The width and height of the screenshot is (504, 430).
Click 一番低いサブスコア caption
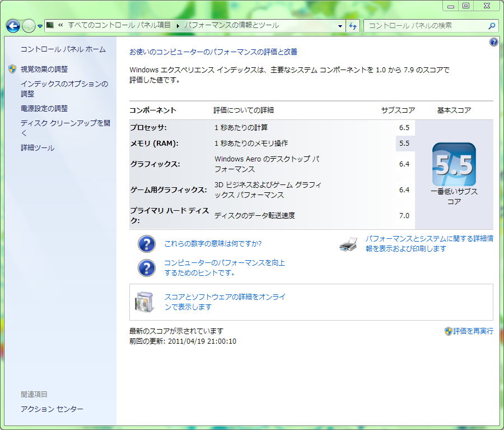point(454,196)
